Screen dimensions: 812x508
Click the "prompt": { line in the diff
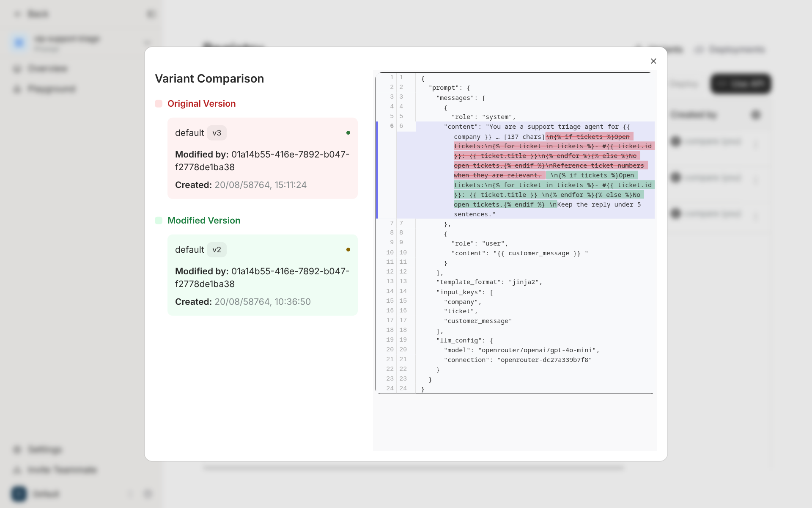pyautogui.click(x=449, y=88)
